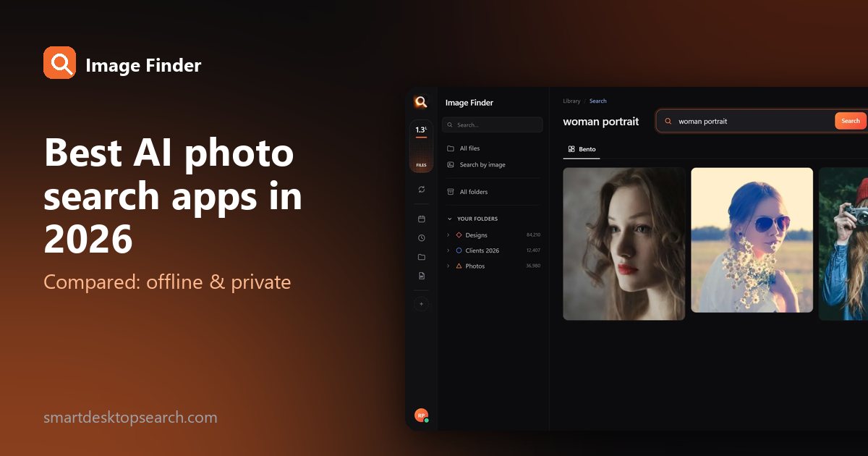The image size is (868, 456).
Task: Click the blue circle Clients 2026 icon
Action: pyautogui.click(x=459, y=250)
